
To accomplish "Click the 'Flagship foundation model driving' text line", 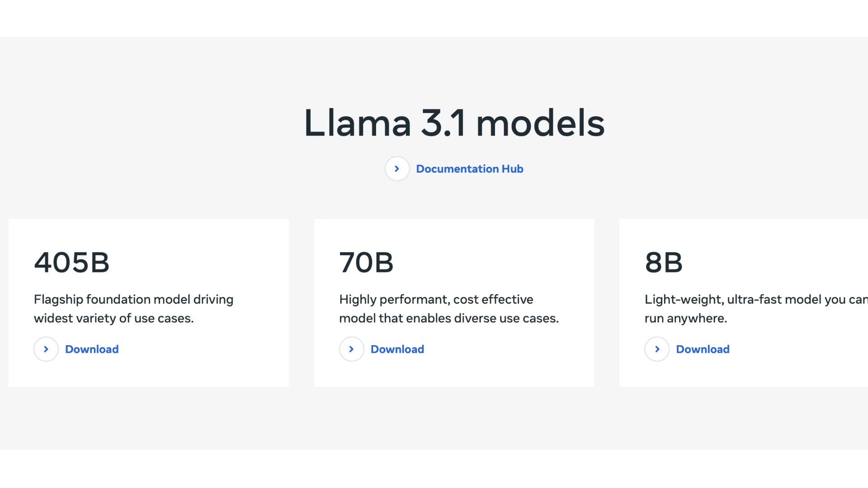I will coord(133,300).
